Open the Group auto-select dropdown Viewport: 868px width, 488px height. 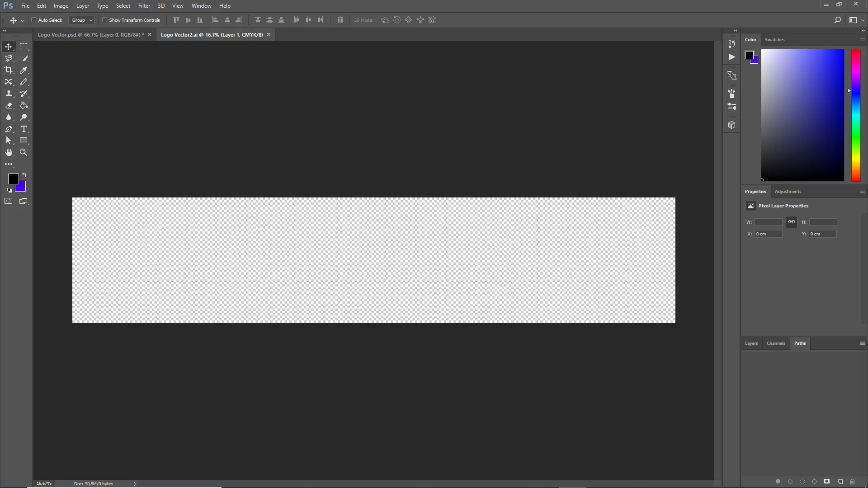82,20
